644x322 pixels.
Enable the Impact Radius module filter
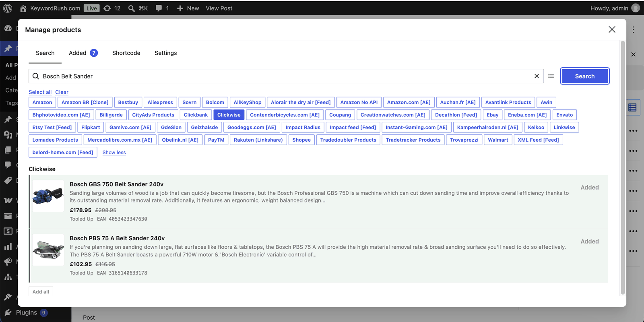[303, 127]
